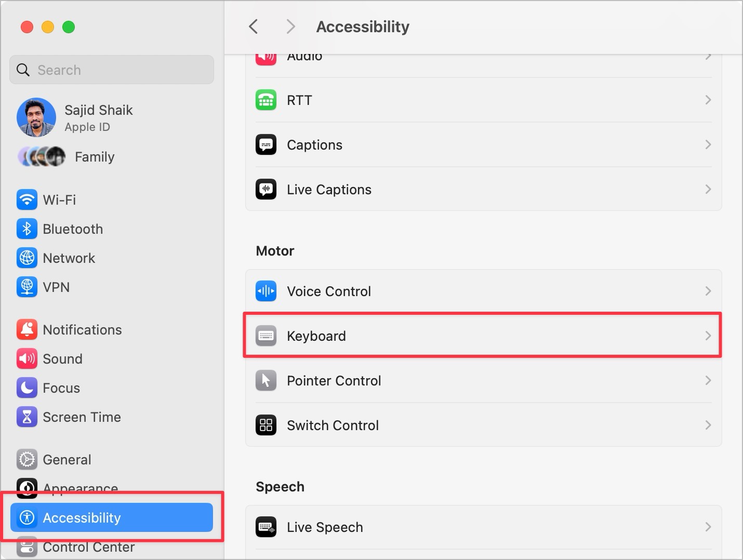Open the Network settings pane
Screen dimensions: 743x560
click(69, 258)
